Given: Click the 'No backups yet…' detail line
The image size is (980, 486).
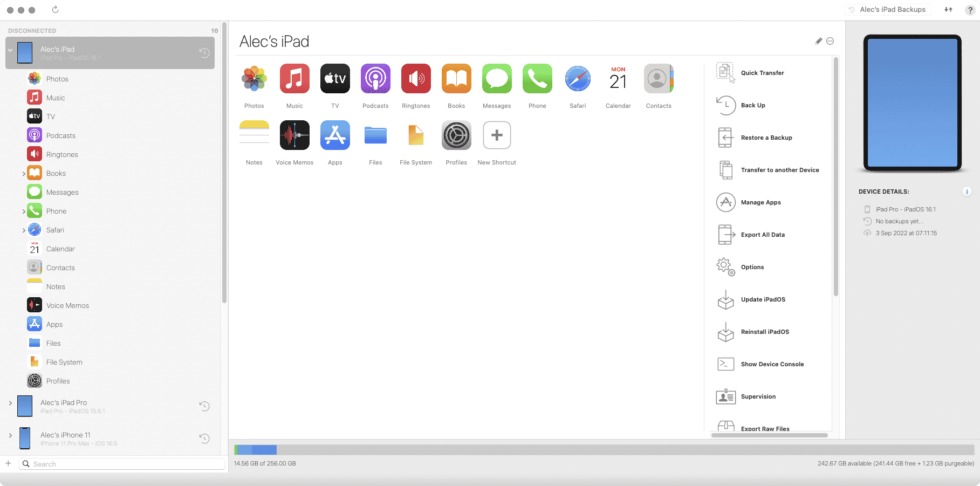Looking at the screenshot, I should [x=899, y=221].
